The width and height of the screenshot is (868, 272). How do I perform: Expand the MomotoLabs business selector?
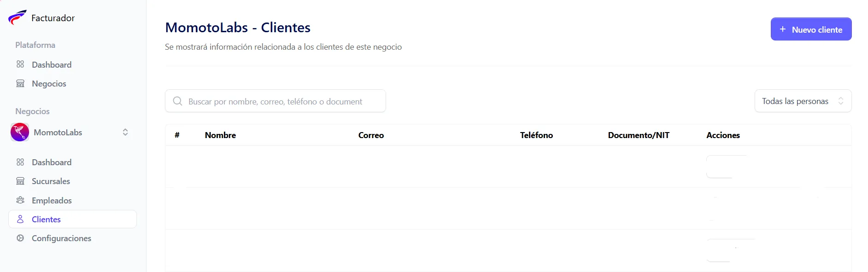[72, 132]
